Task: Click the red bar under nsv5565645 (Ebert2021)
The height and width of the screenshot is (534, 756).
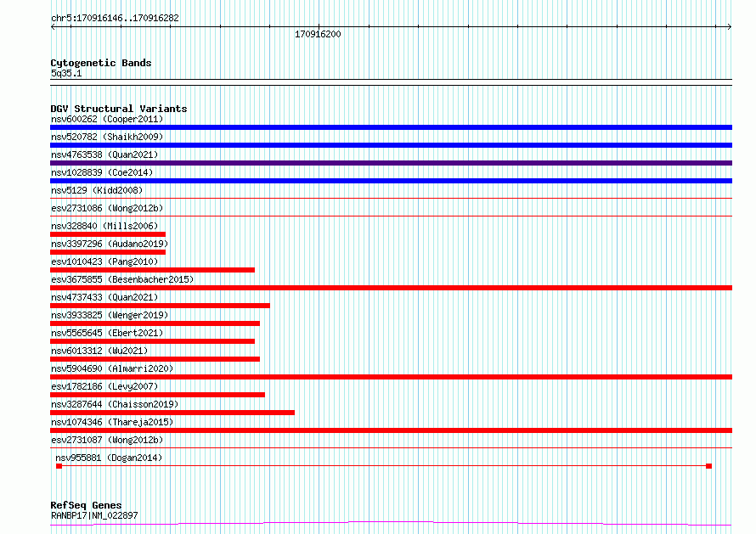Action: point(152,341)
